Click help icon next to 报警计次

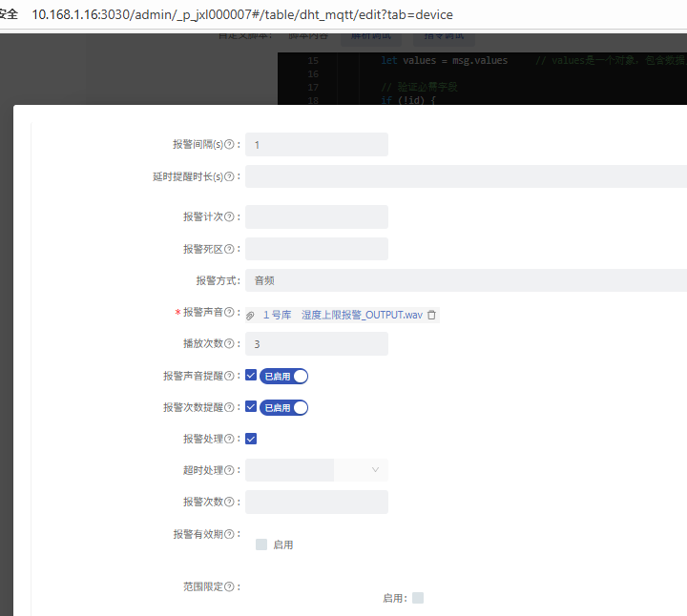229,216
